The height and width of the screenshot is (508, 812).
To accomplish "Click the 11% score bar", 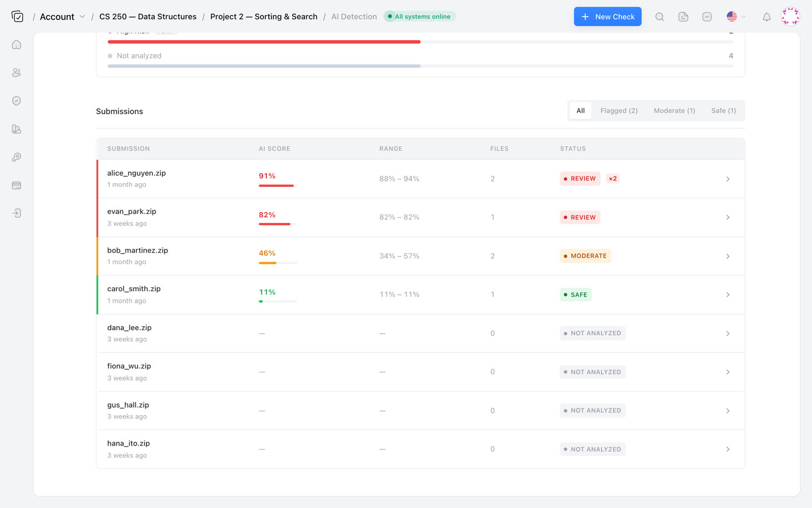I will pos(278,302).
